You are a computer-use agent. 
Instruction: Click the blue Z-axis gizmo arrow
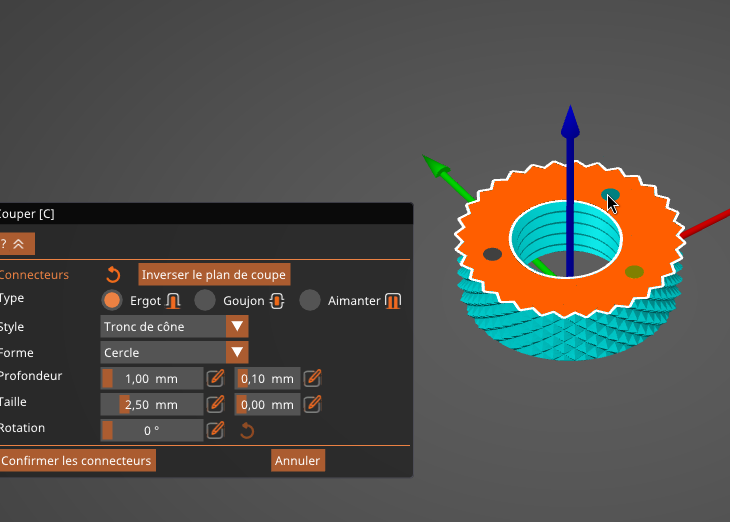[x=570, y=122]
